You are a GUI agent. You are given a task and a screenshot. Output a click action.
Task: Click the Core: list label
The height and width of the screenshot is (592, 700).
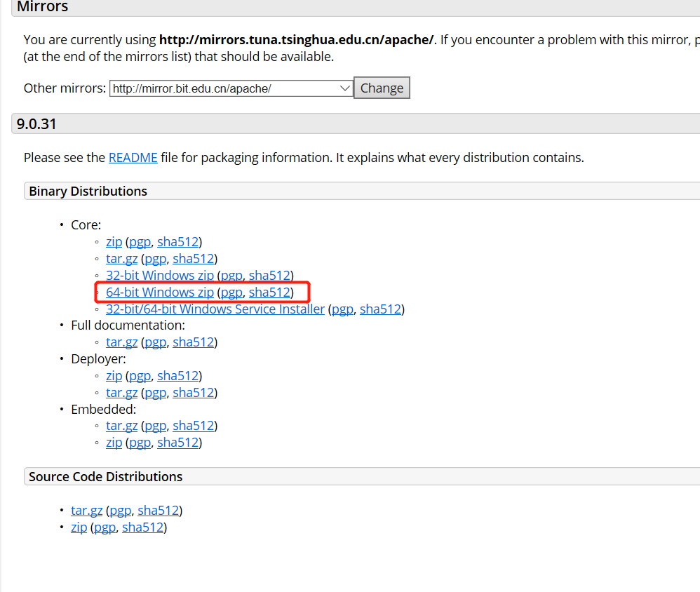click(x=86, y=225)
